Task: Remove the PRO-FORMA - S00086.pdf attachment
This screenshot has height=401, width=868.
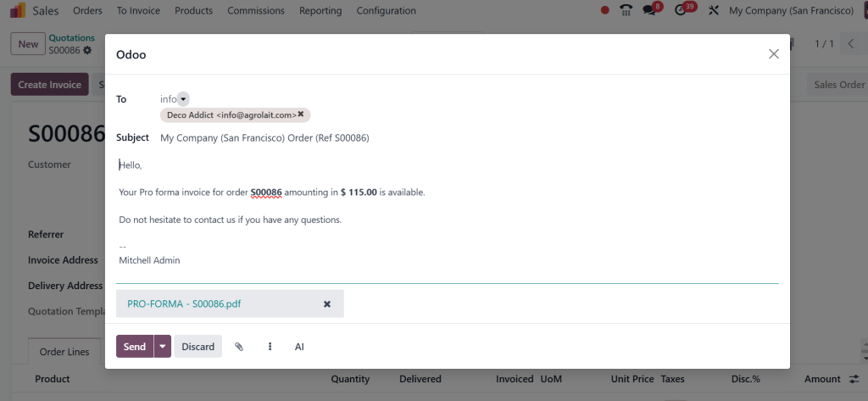Action: click(327, 304)
